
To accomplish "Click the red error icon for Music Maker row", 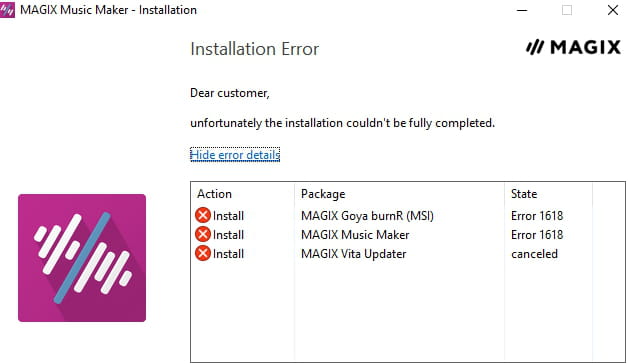I will coord(203,234).
